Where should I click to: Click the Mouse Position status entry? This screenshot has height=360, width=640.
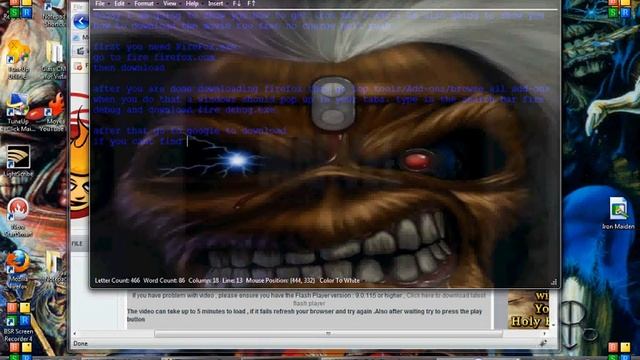tap(280, 280)
